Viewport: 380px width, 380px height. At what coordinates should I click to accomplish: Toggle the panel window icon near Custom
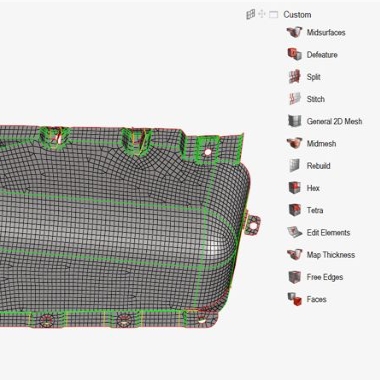[273, 15]
